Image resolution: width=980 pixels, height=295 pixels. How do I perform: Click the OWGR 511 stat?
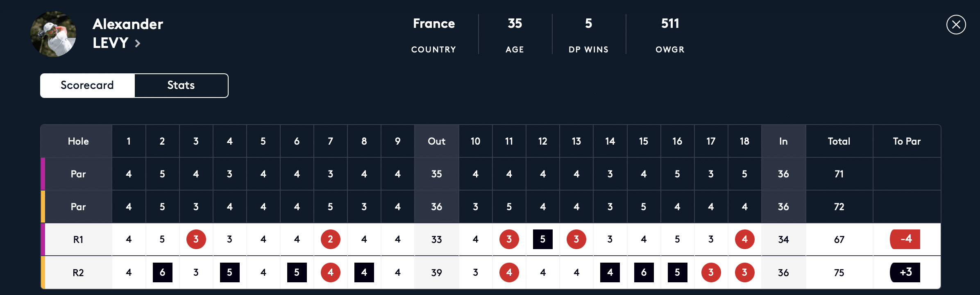[670, 24]
